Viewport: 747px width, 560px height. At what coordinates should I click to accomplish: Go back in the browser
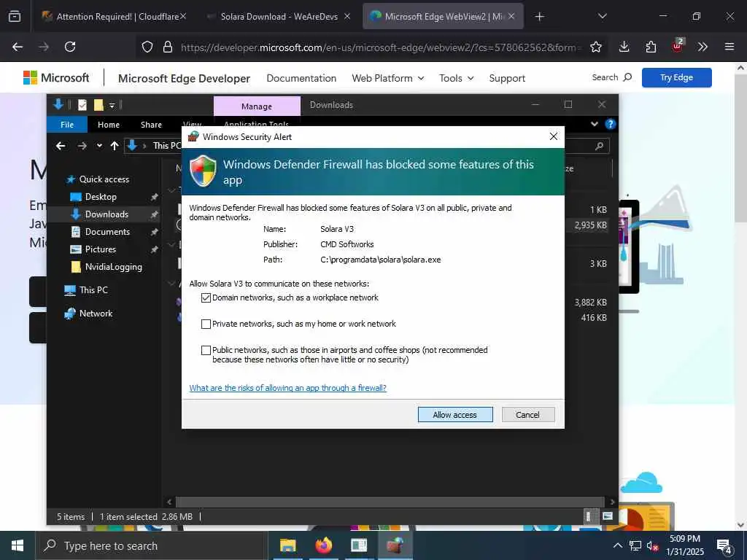coord(18,47)
